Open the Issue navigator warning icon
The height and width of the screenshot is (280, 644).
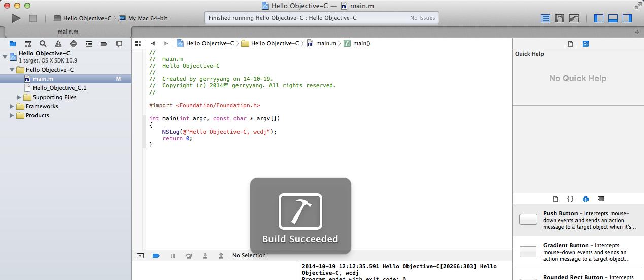(x=58, y=44)
